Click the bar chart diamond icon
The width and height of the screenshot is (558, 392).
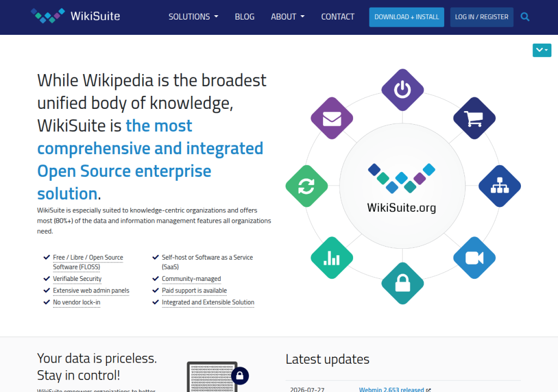click(332, 258)
